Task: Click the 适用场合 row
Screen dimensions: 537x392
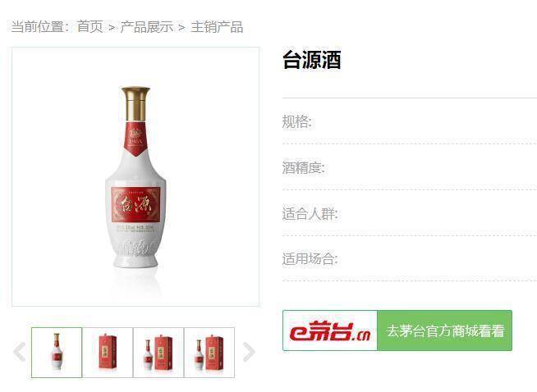Action: 410,259
